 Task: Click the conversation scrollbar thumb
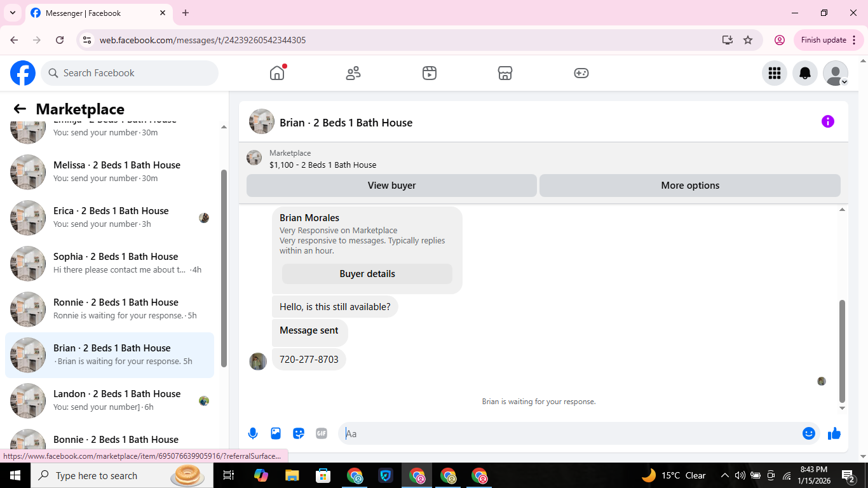[x=843, y=351]
